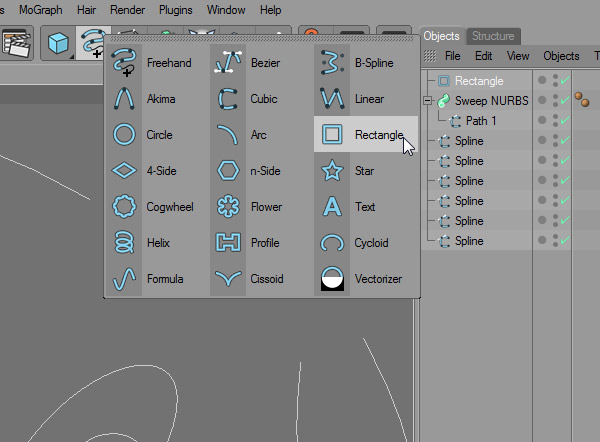Create a Vectorizer spline

(365, 279)
